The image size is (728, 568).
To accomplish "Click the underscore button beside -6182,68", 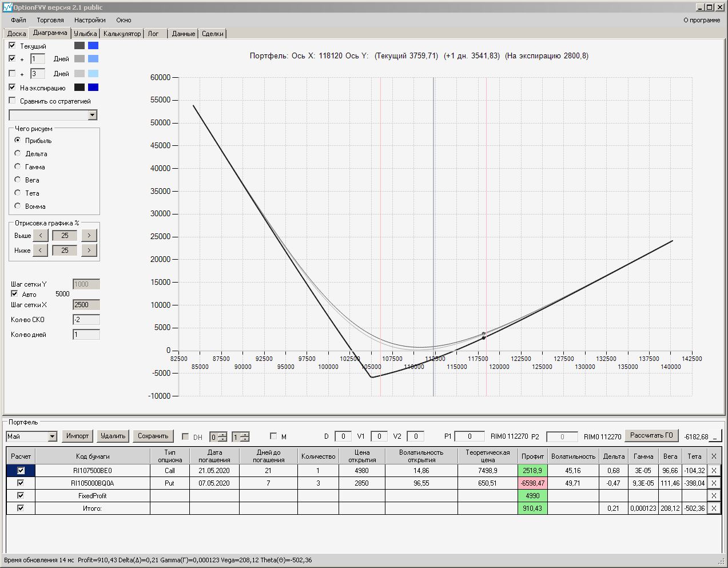I will click(x=715, y=436).
